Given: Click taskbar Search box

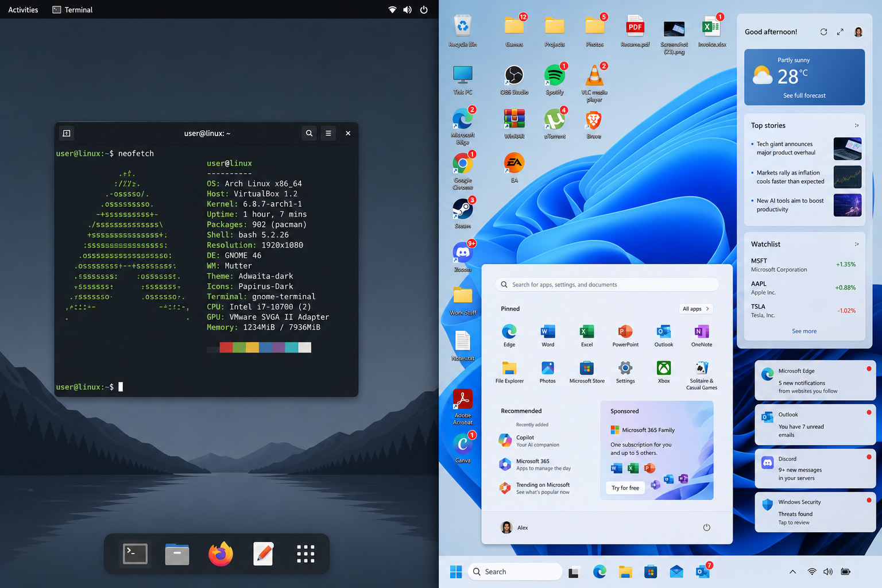Looking at the screenshot, I should [x=515, y=572].
